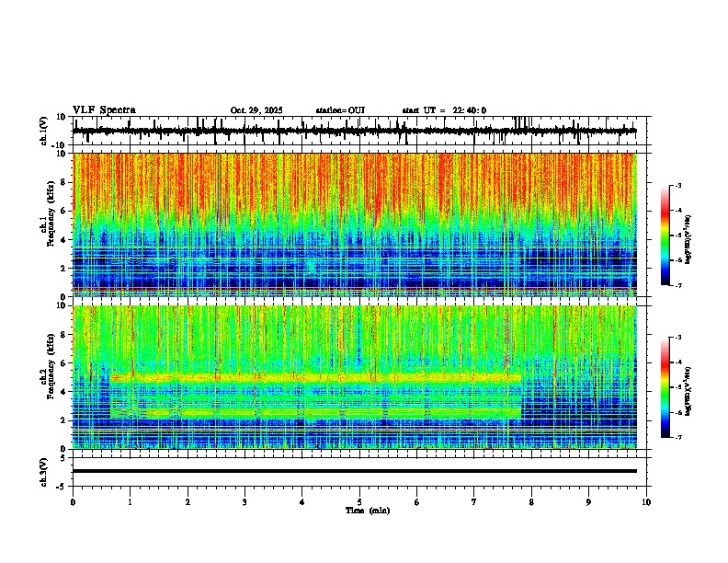Click time axis tick label "3"
Viewport: 728px width, 563px height.
click(245, 502)
